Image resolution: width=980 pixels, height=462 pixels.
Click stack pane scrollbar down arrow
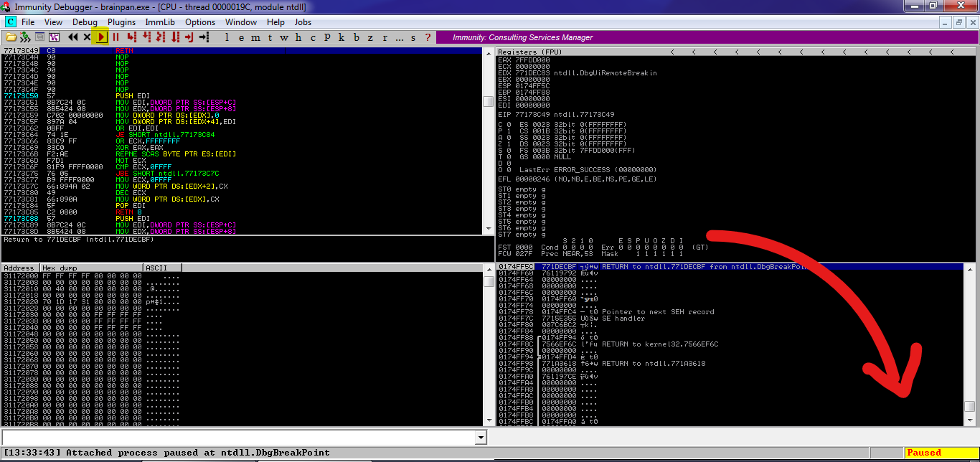(970, 420)
